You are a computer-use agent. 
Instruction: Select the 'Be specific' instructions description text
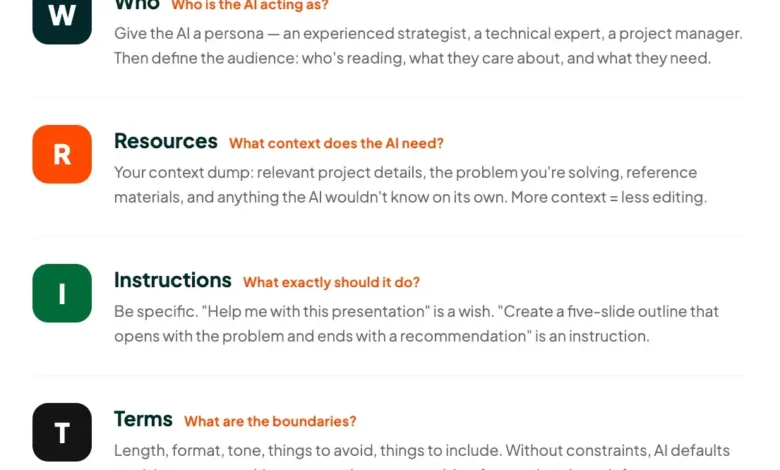416,324
